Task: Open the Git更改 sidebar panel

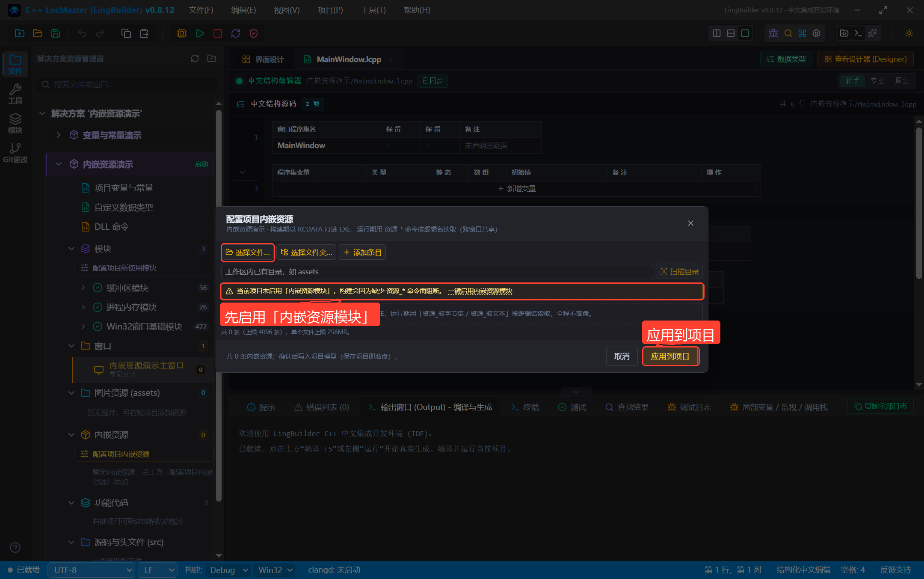Action: [x=15, y=153]
